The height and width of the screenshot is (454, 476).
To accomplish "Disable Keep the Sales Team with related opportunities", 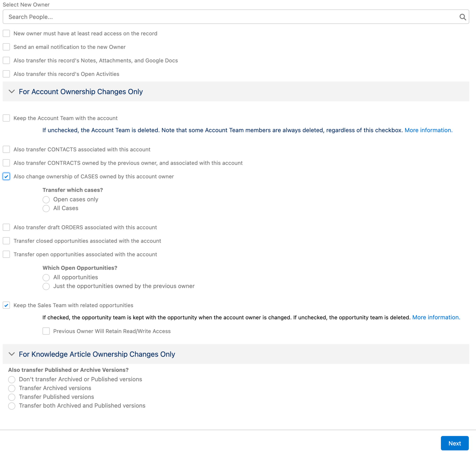I will tap(6, 305).
